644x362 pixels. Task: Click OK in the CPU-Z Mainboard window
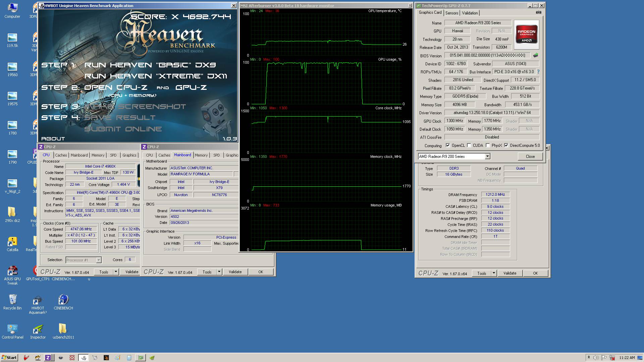[261, 272]
